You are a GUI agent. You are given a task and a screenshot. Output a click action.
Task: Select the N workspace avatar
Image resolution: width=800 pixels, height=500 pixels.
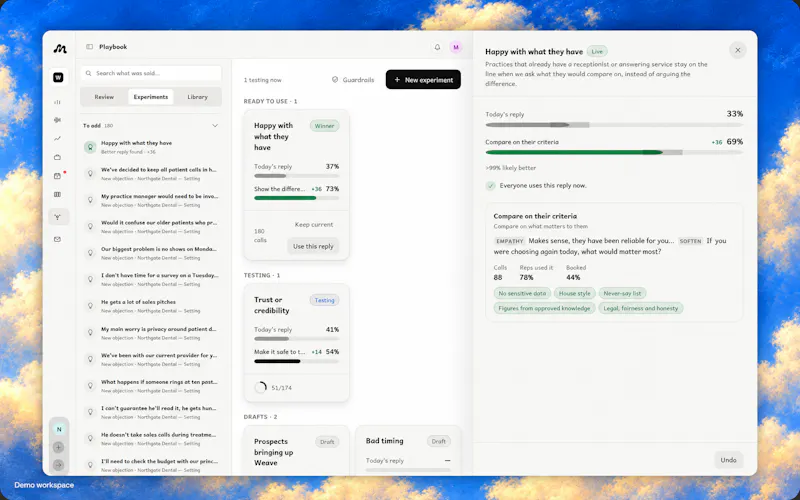[59, 429]
